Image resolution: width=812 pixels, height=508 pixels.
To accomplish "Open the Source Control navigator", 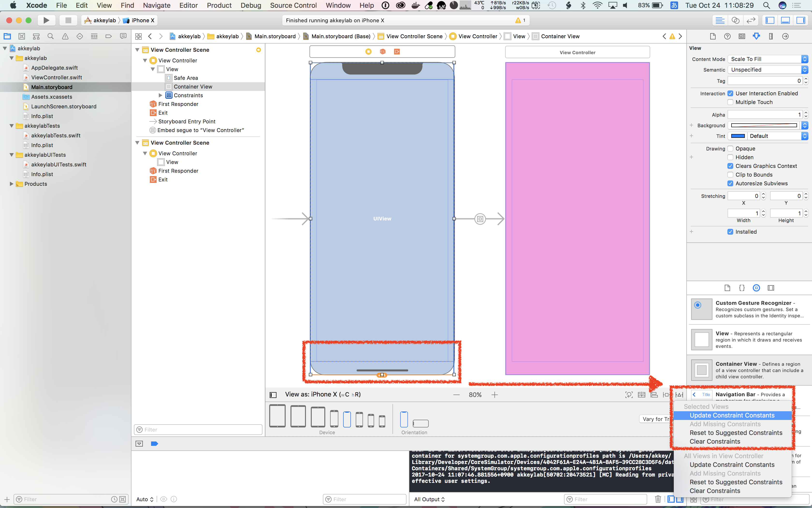I will [22, 36].
